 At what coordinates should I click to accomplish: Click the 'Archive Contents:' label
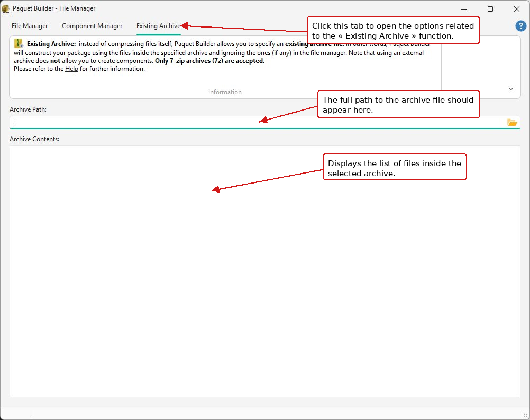pyautogui.click(x=34, y=139)
